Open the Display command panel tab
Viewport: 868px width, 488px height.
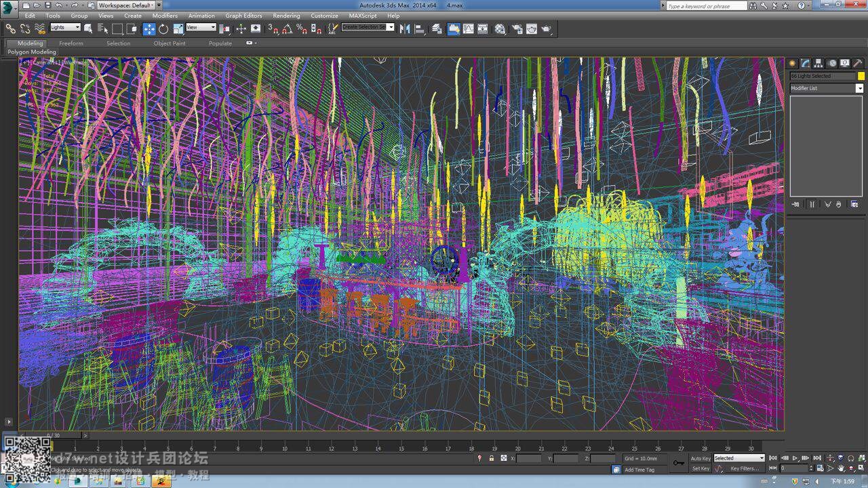coord(845,63)
